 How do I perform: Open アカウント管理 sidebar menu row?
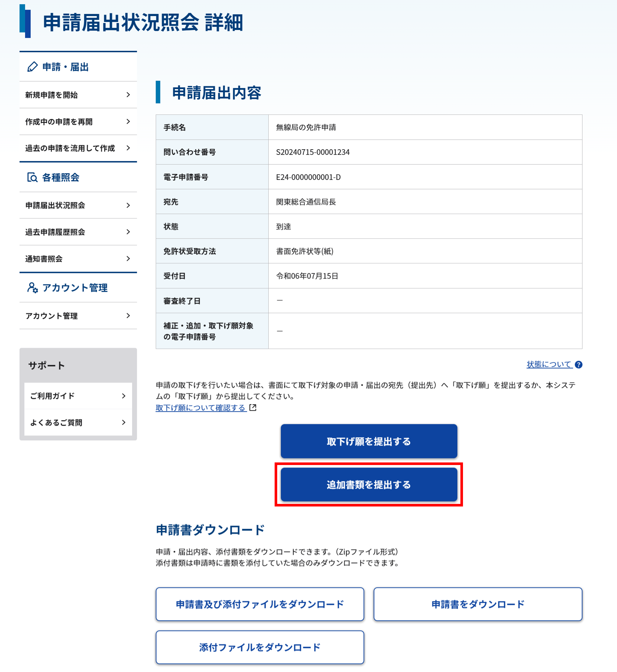click(78, 316)
